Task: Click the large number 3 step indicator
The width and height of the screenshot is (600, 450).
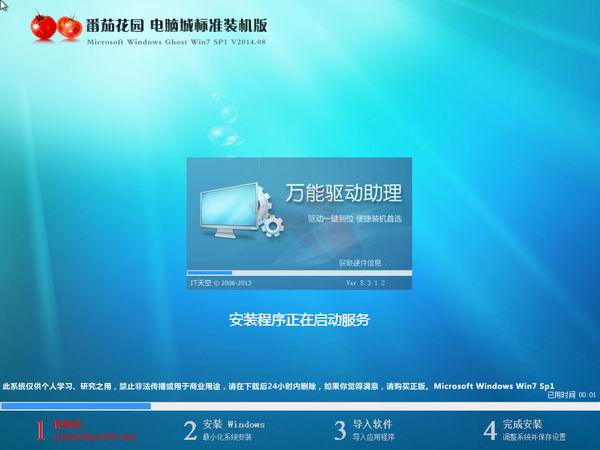Action: pyautogui.click(x=339, y=430)
